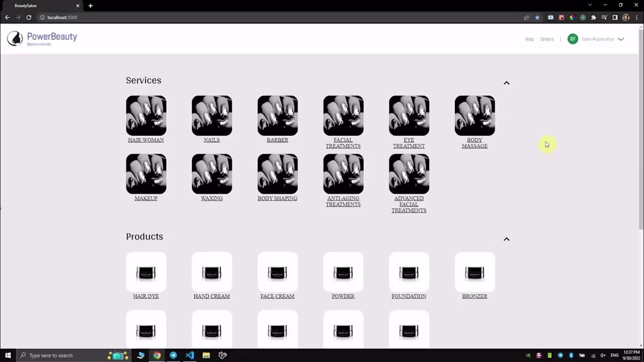Collapse the Services section chevron
Viewport: 644px width, 362px height.
point(506,82)
